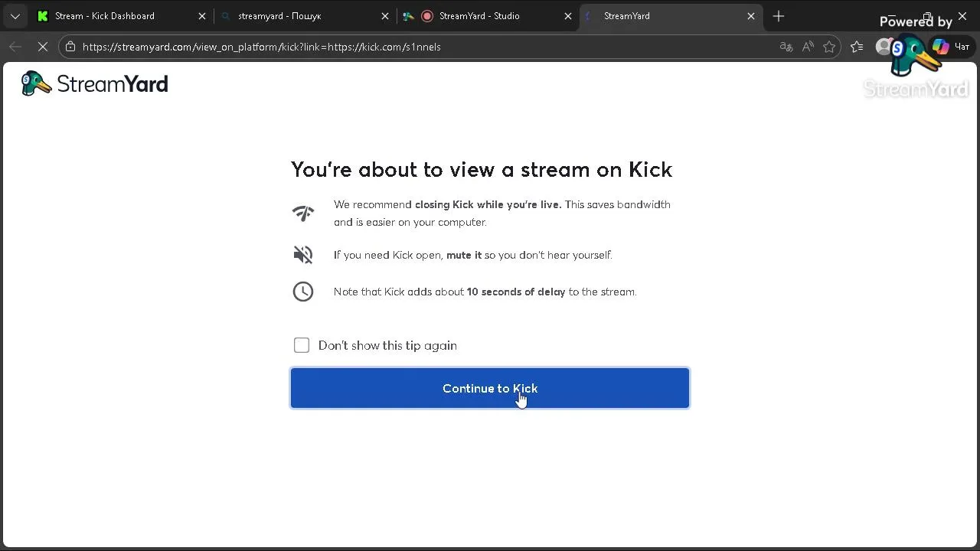The image size is (980, 551).
Task: Open the read aloud icon
Action: coord(808,47)
